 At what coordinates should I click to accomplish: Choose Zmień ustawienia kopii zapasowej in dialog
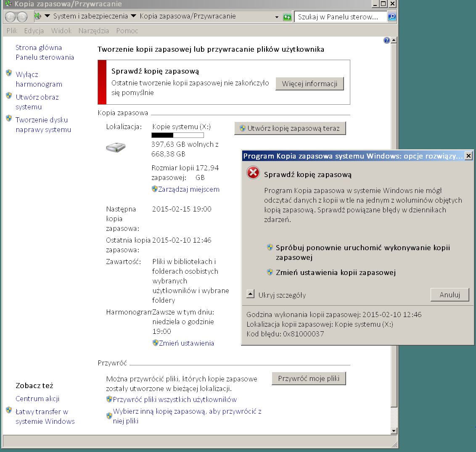tap(336, 272)
